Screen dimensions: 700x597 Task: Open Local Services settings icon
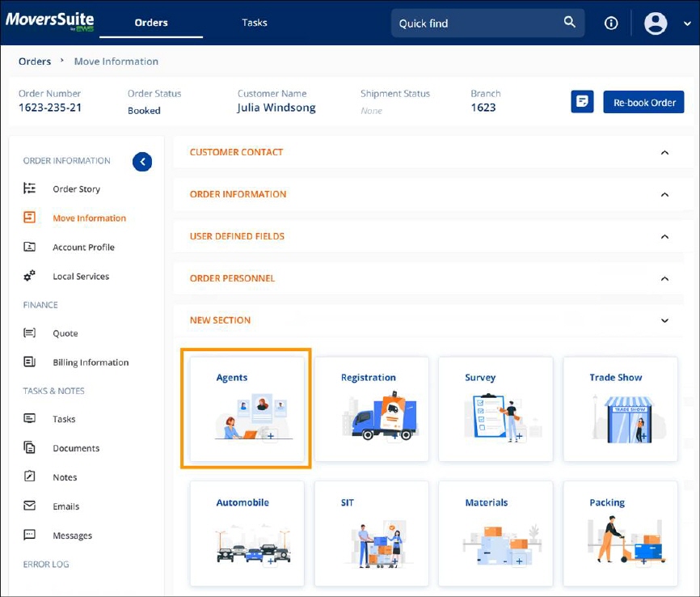click(x=30, y=276)
